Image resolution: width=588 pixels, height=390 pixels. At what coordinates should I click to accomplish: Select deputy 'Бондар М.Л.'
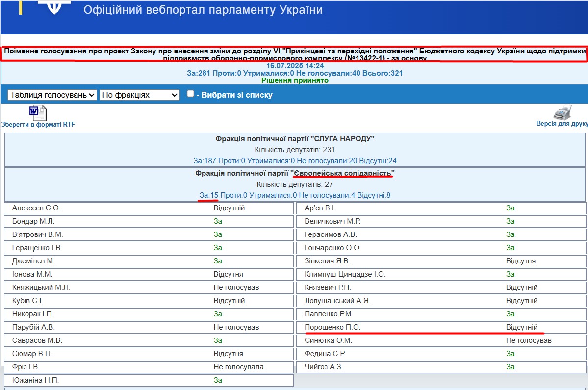click(33, 221)
